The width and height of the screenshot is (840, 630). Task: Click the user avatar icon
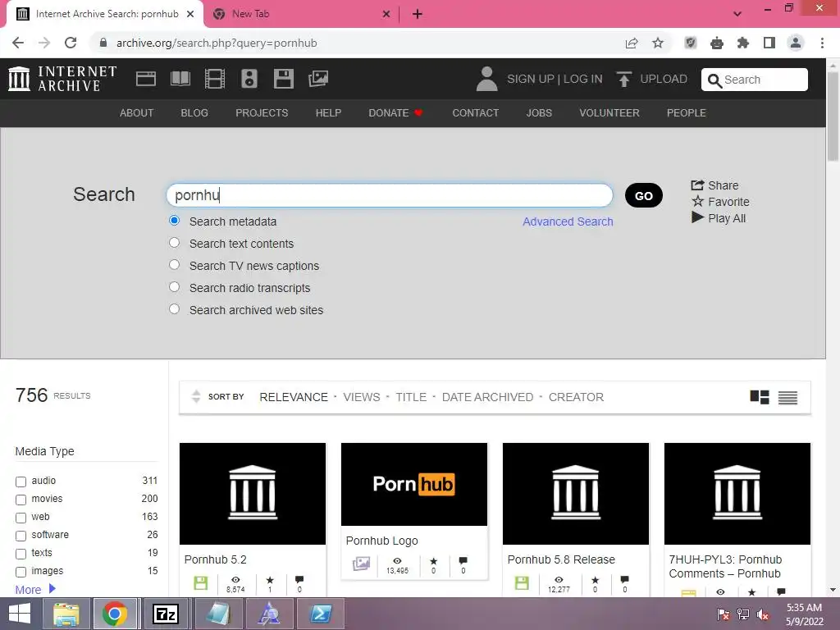486,79
